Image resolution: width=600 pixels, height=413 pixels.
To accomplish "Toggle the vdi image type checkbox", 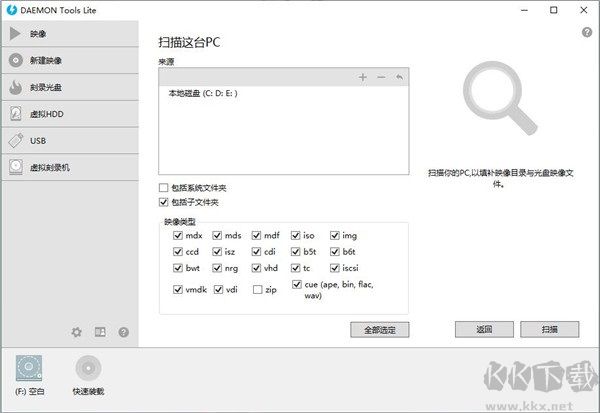I will click(218, 289).
